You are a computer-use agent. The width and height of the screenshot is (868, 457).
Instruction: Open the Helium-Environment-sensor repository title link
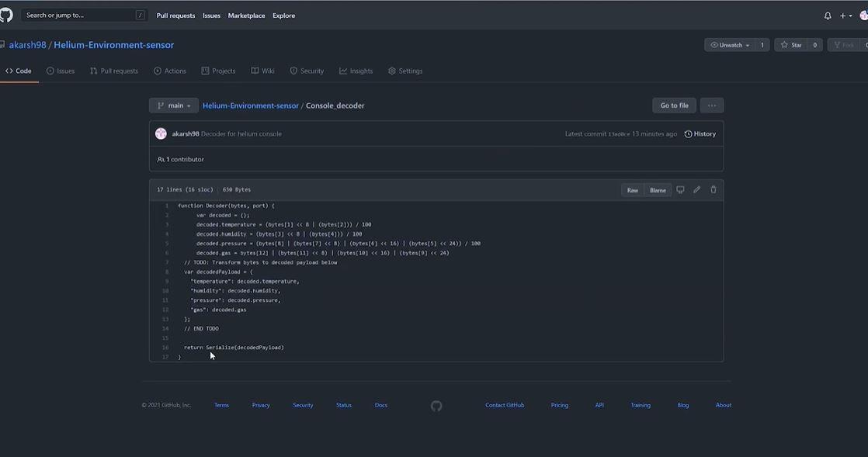(x=113, y=45)
